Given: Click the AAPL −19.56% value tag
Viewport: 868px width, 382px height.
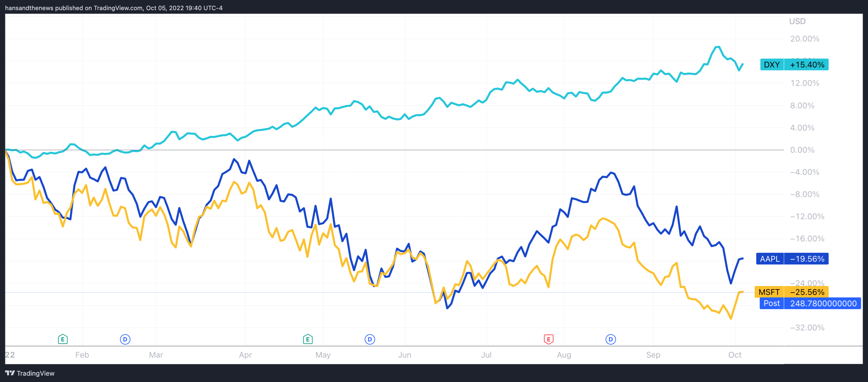Looking at the screenshot, I should click(x=807, y=259).
